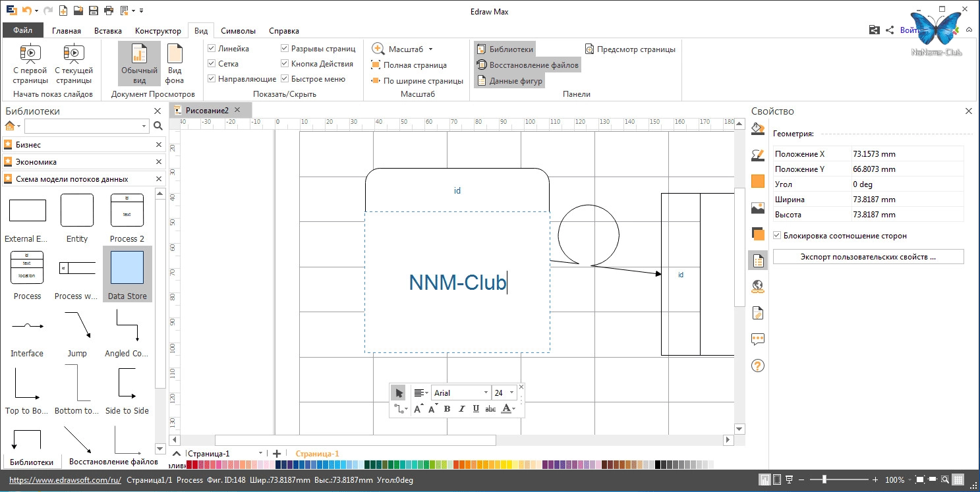Viewport: 980px width, 492px height.
Task: Open the library search box dropdown
Action: (x=144, y=126)
